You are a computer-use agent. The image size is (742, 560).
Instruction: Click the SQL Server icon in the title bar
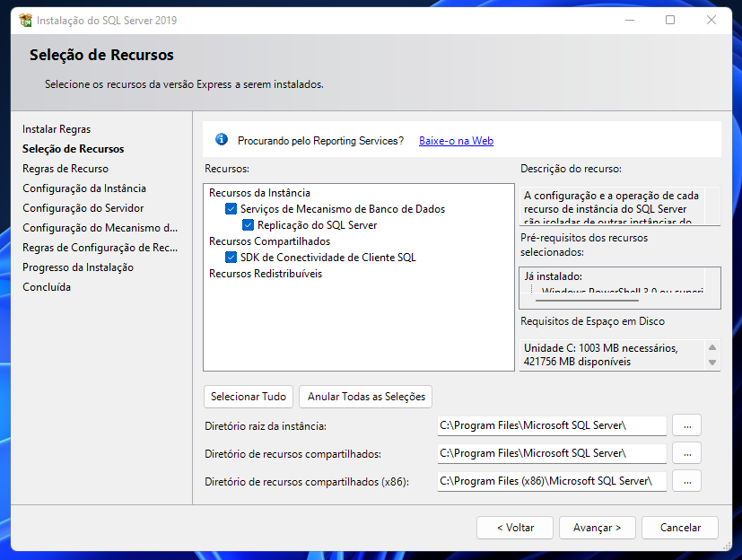tap(25, 20)
